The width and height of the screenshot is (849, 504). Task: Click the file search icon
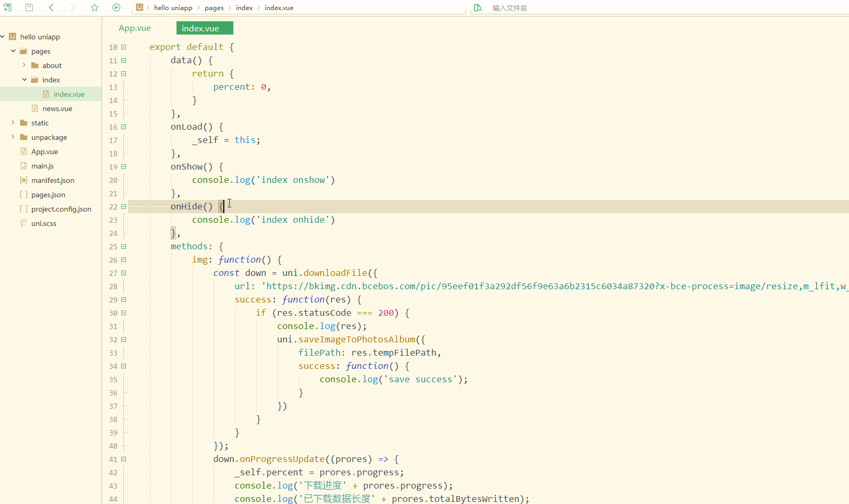(478, 7)
